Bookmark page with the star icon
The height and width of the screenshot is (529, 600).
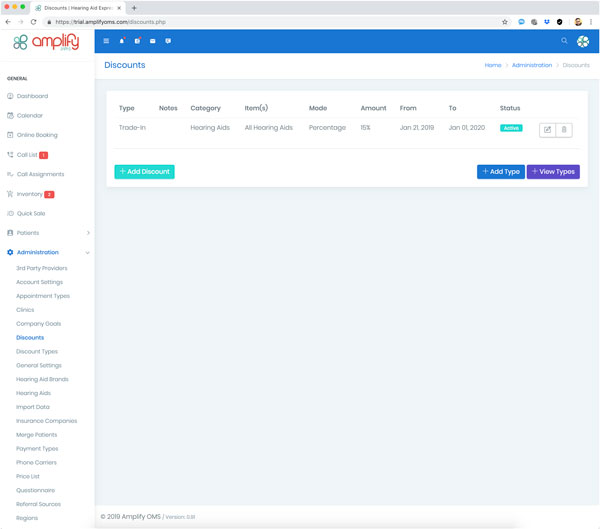click(x=505, y=22)
